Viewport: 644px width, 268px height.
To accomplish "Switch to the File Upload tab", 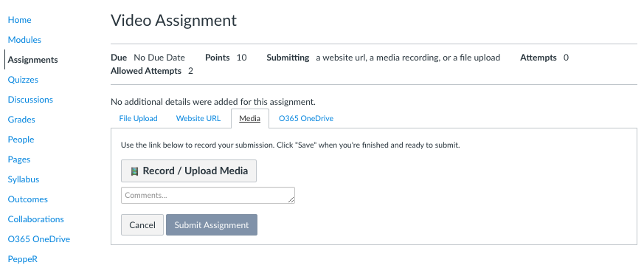I will tap(139, 118).
